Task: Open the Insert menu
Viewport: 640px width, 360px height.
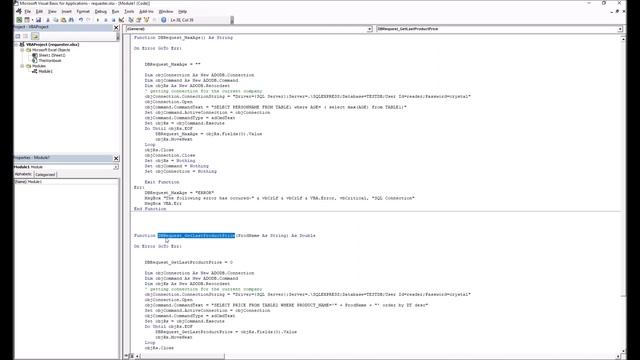Action: click(67, 11)
